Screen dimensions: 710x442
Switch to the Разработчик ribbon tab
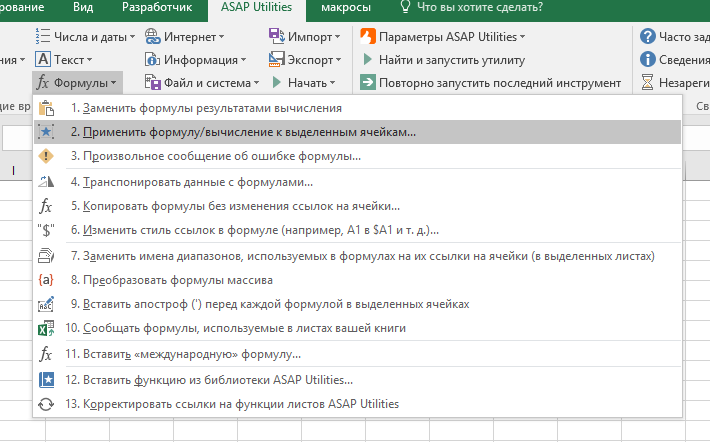click(157, 7)
